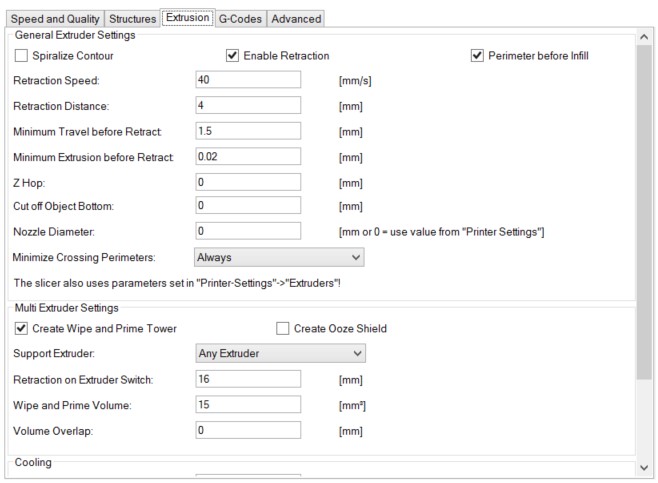The width and height of the screenshot is (658, 483).
Task: Click the Z Hop input field
Action: click(x=248, y=182)
